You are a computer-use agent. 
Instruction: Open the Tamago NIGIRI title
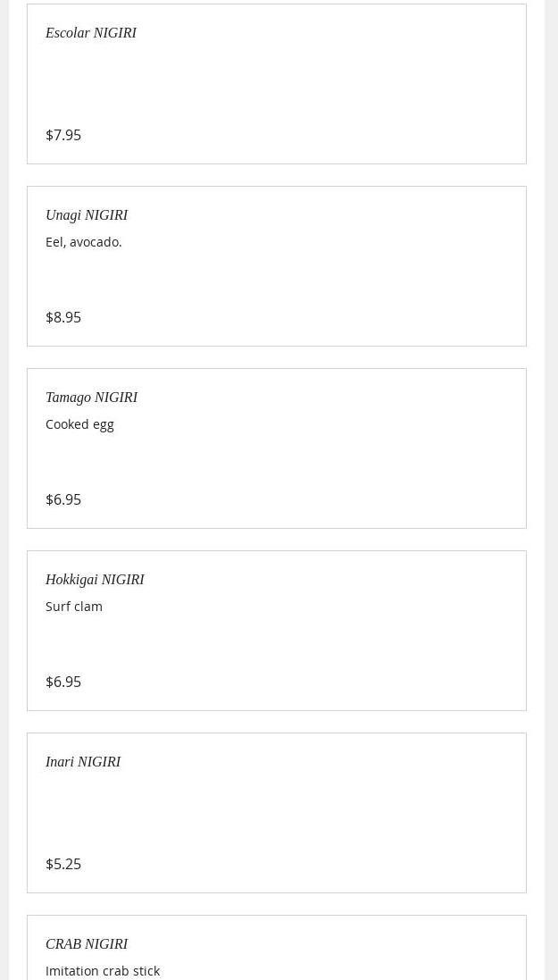click(x=91, y=398)
